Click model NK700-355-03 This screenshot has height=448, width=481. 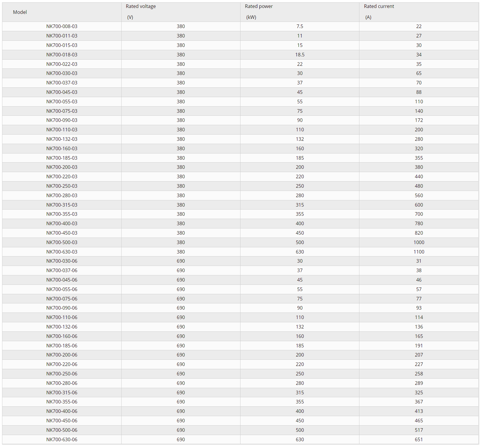pos(62,214)
